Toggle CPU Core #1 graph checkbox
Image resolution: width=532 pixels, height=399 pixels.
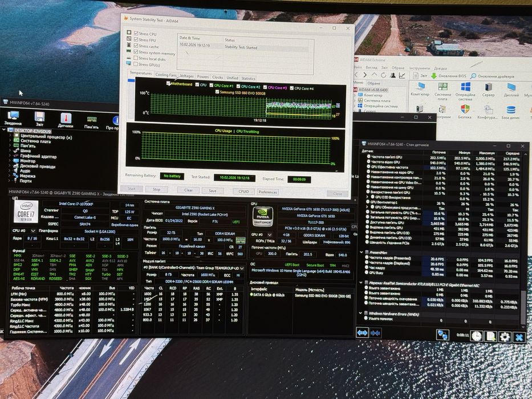coord(212,85)
